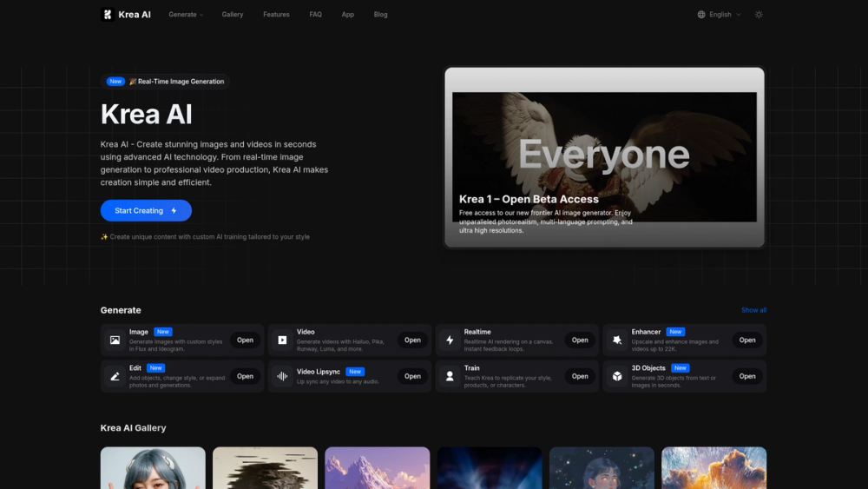The width and height of the screenshot is (868, 489).
Task: Click the 3D Objects cube icon
Action: (617, 376)
